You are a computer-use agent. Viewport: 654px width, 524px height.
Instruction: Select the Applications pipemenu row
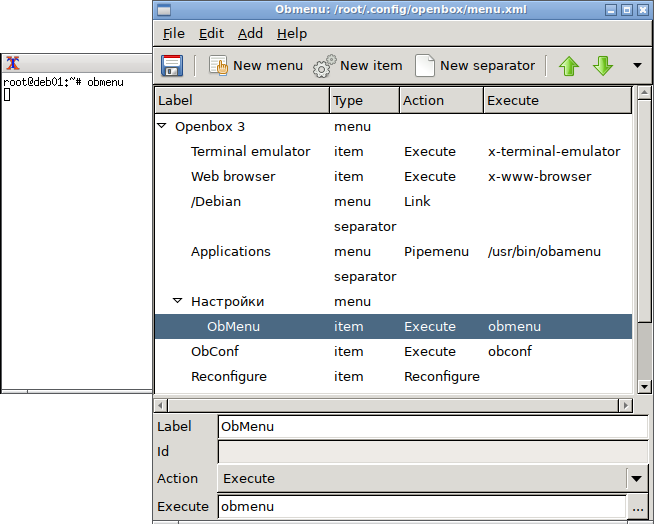(393, 252)
